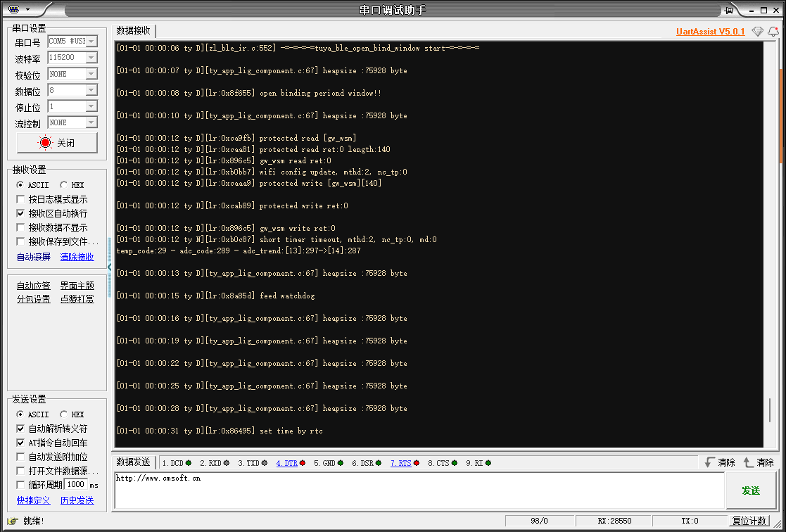
Task: Click 关闭 to close the serial port
Action: tap(57, 143)
